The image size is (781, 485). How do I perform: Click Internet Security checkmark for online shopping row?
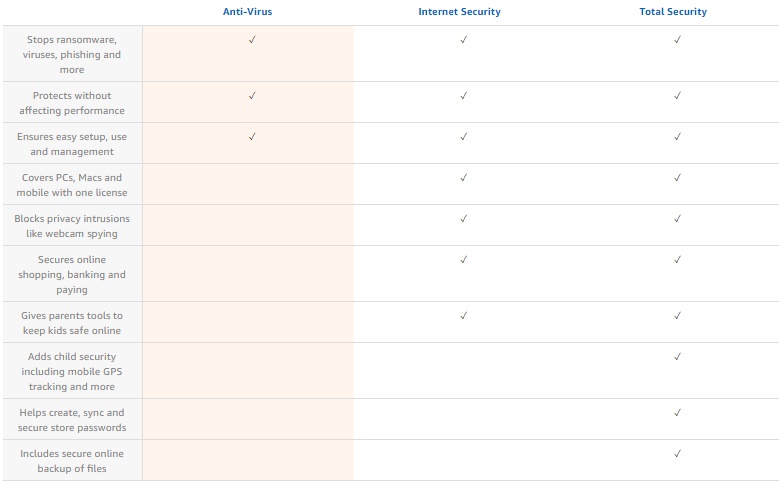tap(464, 259)
